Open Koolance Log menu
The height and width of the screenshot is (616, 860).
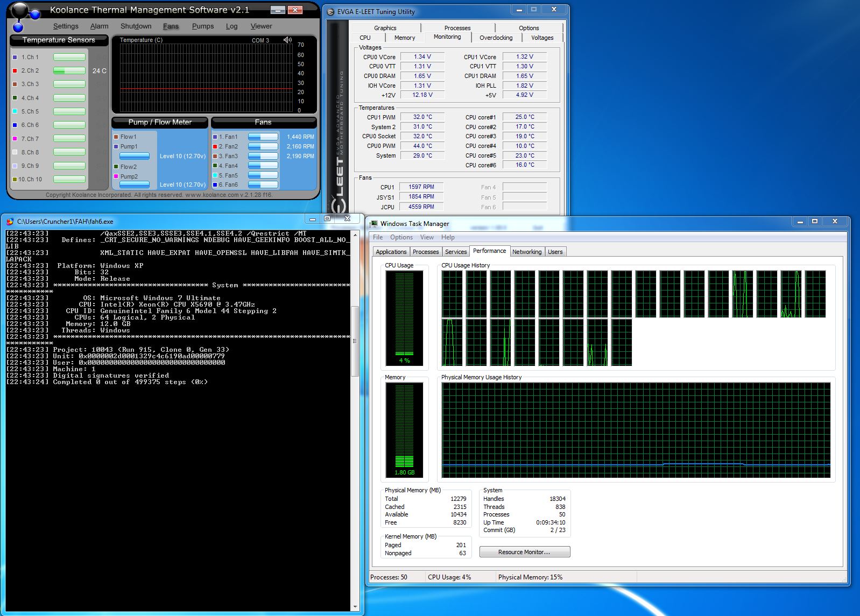coord(231,26)
